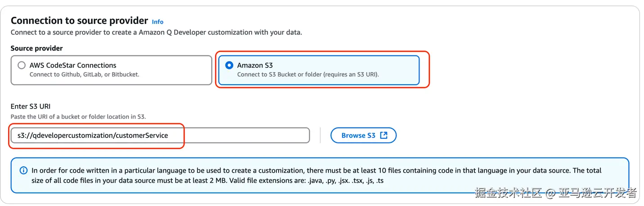Viewport: 644px width, 206px height.
Task: Click the Amazon Q Developer customization description line
Action: pos(156,32)
